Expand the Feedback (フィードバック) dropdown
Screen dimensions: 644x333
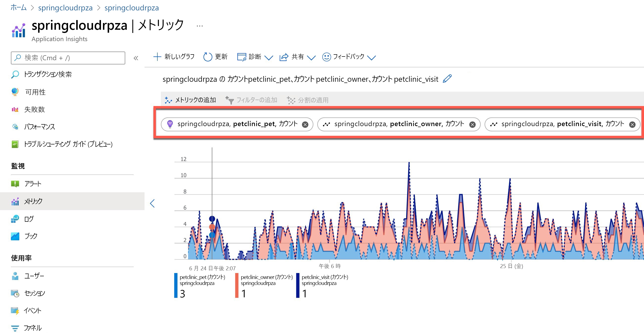coord(372,57)
